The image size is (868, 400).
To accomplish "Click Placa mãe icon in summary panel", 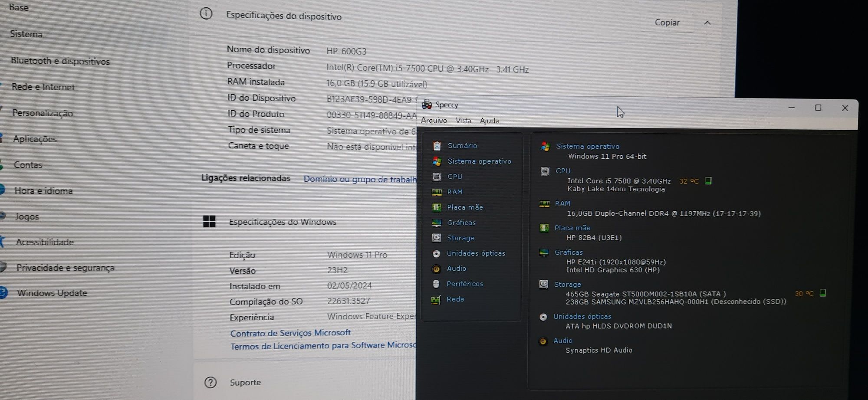I will click(x=544, y=228).
